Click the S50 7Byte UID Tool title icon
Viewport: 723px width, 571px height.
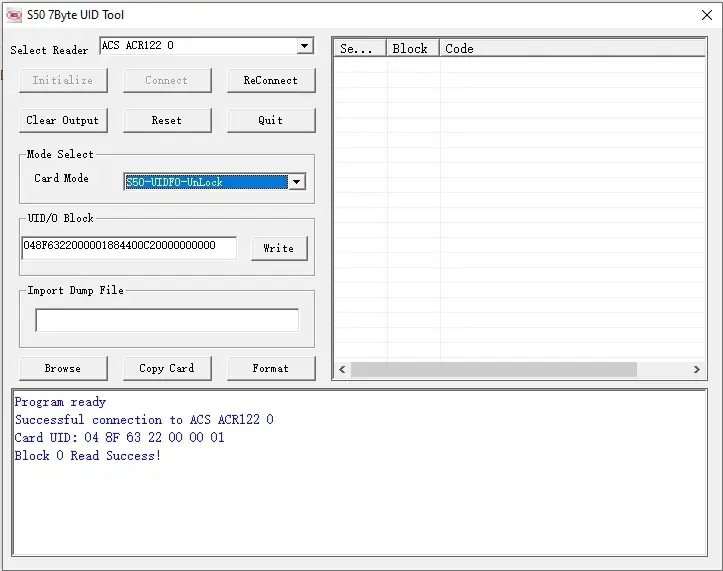[x=14, y=15]
